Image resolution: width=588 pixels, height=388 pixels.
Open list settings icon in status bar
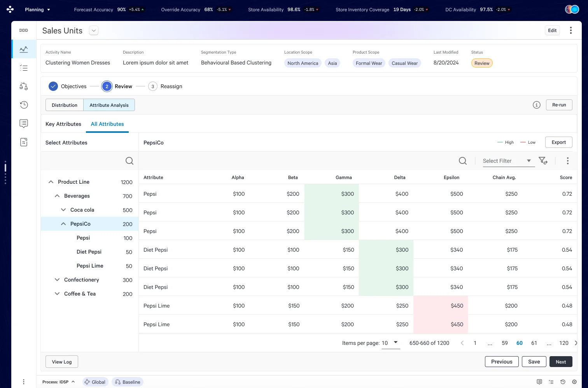[551, 382]
